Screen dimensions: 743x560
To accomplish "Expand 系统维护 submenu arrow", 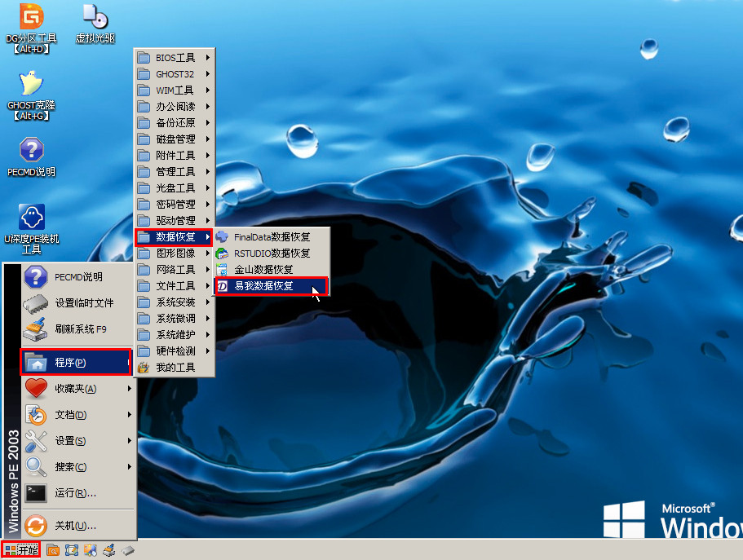I will 207,334.
